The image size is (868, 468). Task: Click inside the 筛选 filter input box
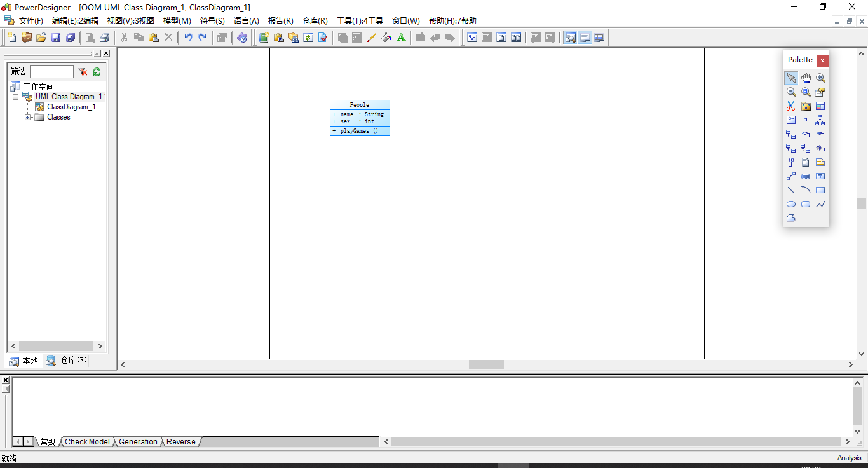(51, 71)
